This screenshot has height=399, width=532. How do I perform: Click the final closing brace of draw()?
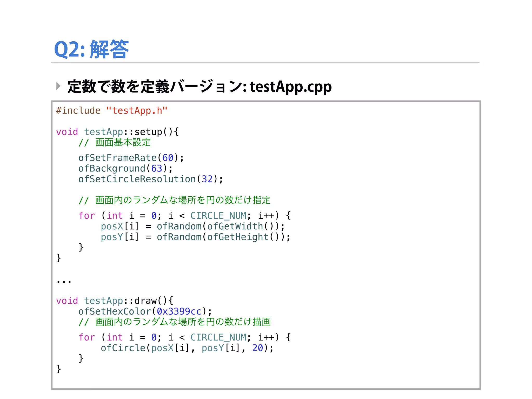pos(59,369)
